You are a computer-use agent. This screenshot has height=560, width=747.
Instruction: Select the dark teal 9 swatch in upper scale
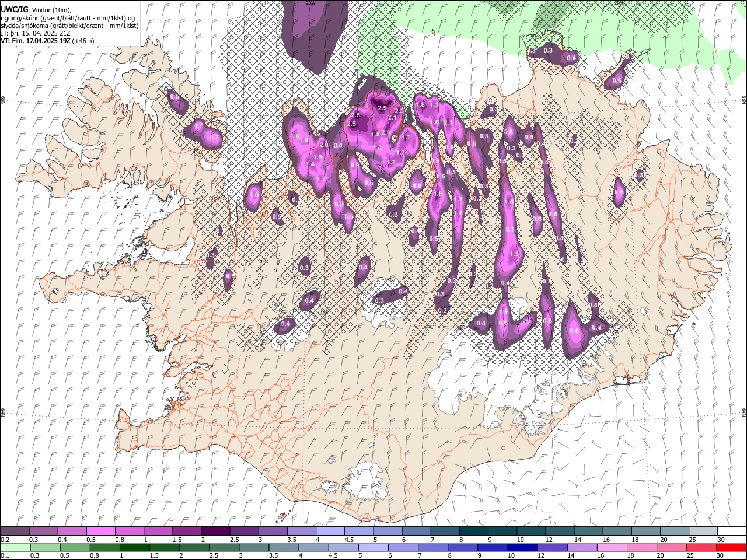(x=502, y=531)
